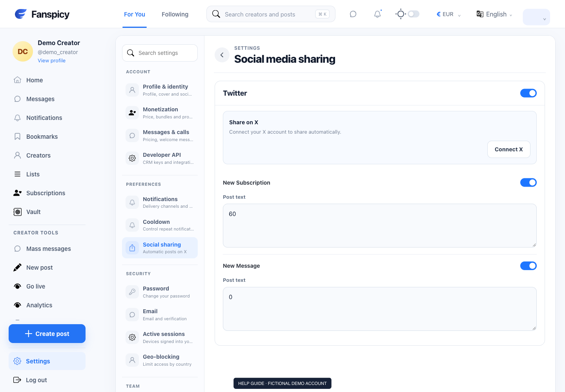Open Password security settings
Screen dimensions: 565x392
[x=160, y=292]
